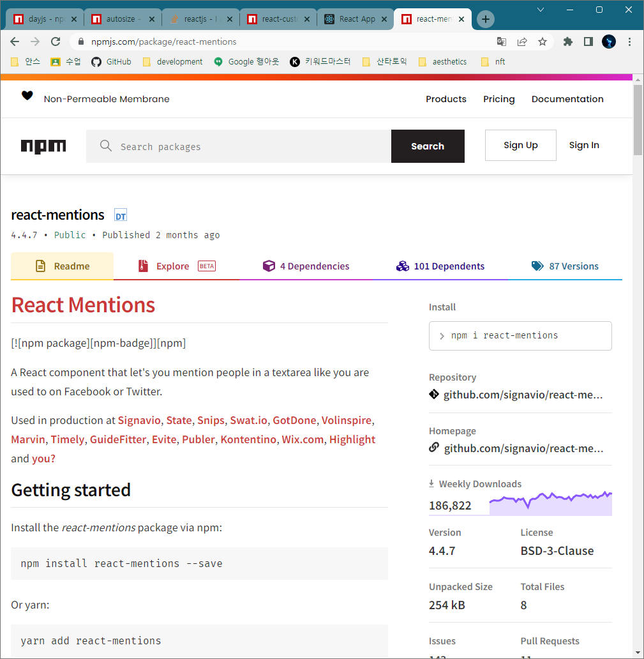
Task: Reload the current page
Action: point(56,42)
